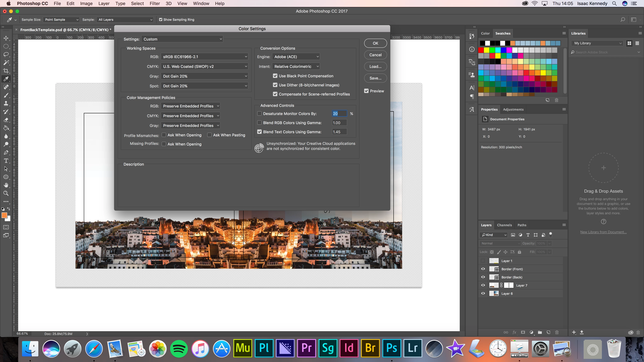Open the Filter menu
644x362 pixels.
click(155, 3)
